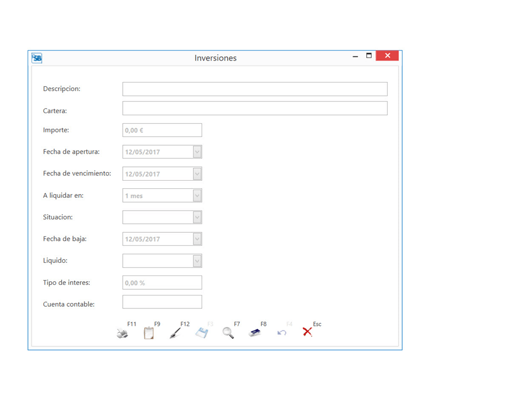Click the SB app logo in title bar

click(x=37, y=58)
